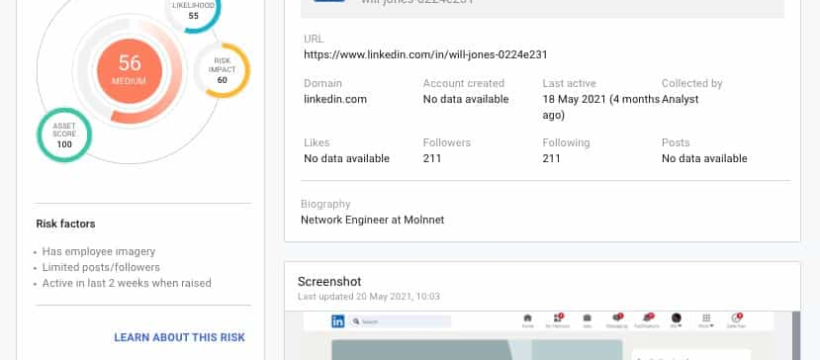Viewport: 820px width, 360px height.
Task: Click the Screenshot section heading
Action: coord(329,282)
